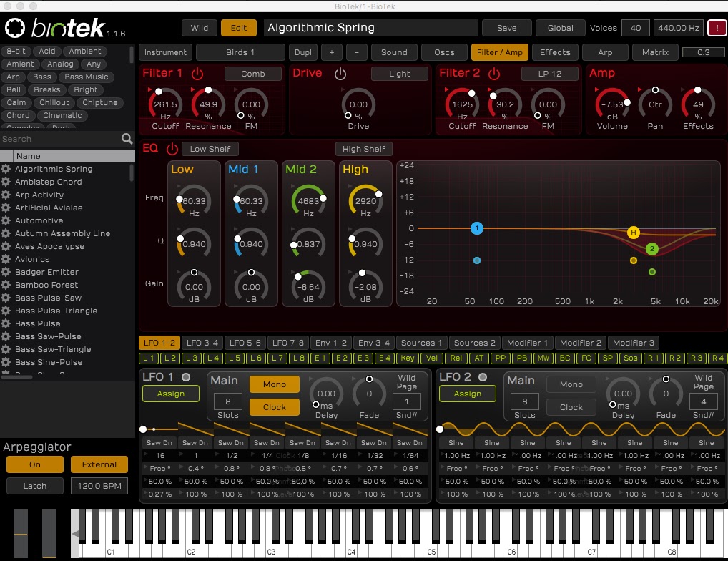Screen dimensions: 728x561
Task: Select EQ band 2 green node
Action: click(x=652, y=249)
